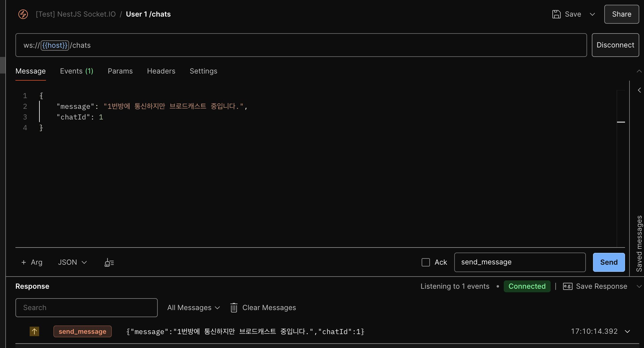
Task: Click the response Search input field
Action: pos(86,308)
